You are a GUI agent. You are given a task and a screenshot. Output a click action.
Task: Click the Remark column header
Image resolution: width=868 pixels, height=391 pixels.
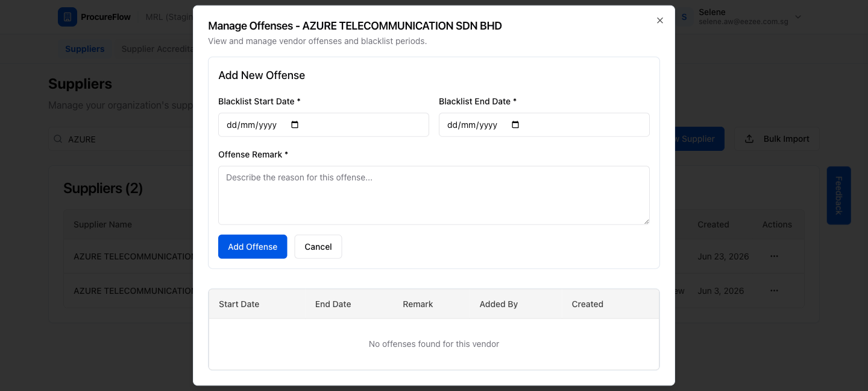point(418,304)
